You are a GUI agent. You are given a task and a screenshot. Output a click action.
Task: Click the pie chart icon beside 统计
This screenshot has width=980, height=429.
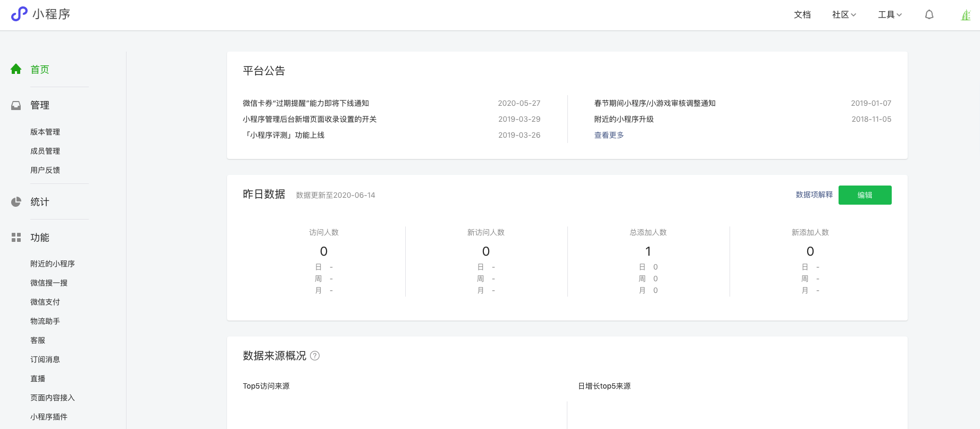16,202
